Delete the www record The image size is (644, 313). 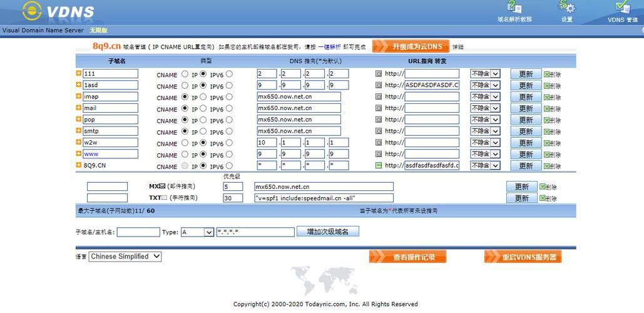point(553,155)
